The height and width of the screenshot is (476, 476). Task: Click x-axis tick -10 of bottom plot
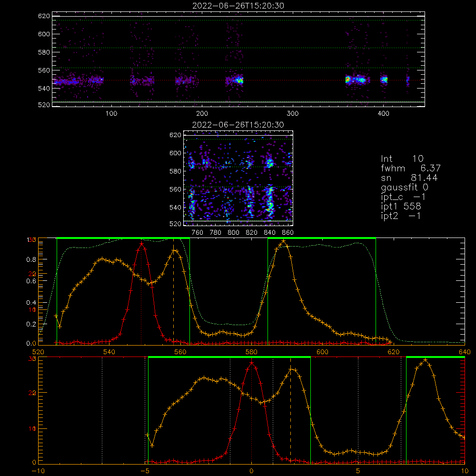point(38,471)
